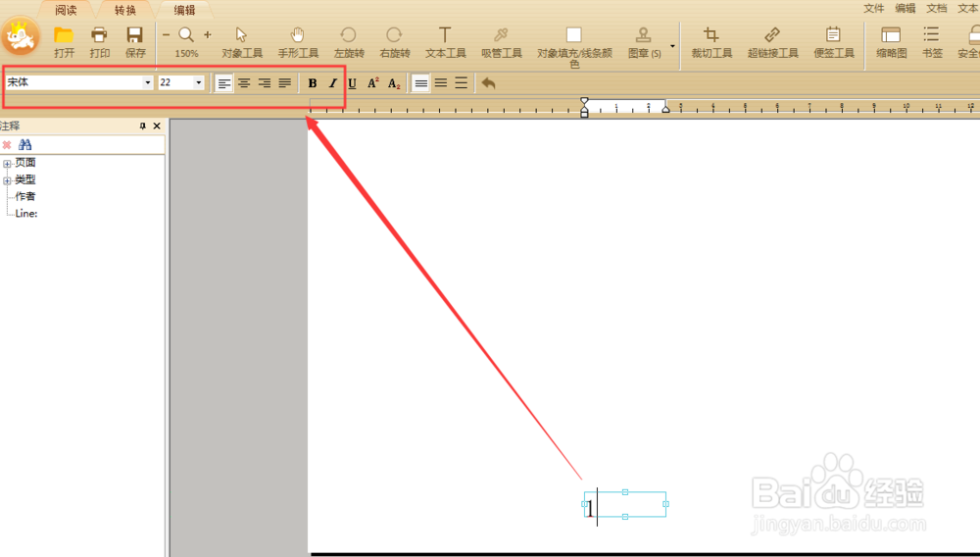Center align text
Screen dimensions: 980x557
(x=244, y=83)
